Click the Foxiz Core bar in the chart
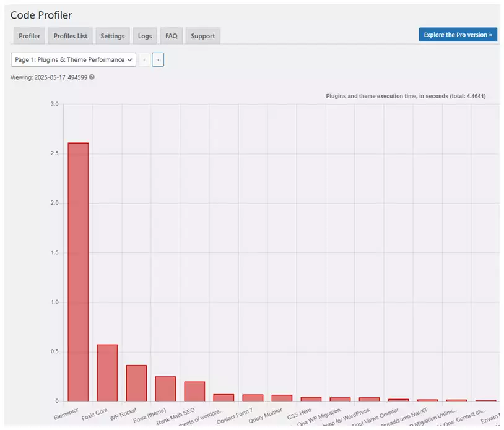Screen dimensions: 504x430 pyautogui.click(x=107, y=372)
